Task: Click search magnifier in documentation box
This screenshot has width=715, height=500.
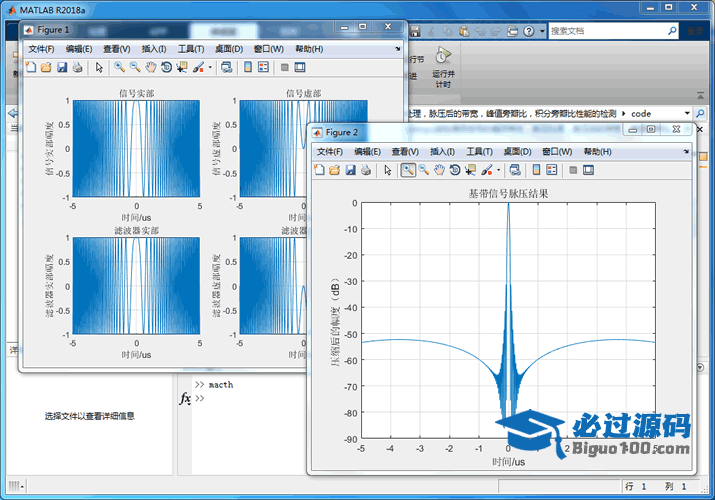Action: (672, 31)
